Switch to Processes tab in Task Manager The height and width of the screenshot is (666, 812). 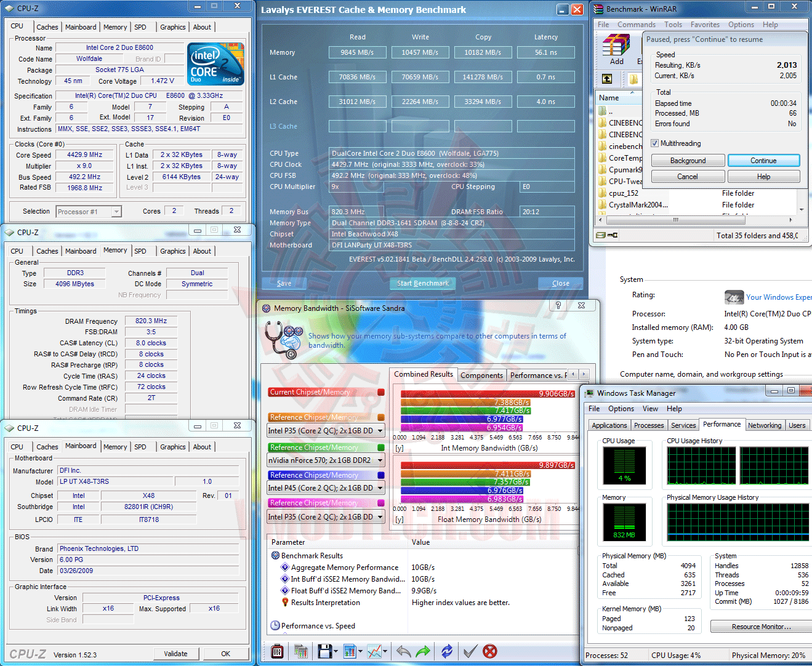click(649, 425)
